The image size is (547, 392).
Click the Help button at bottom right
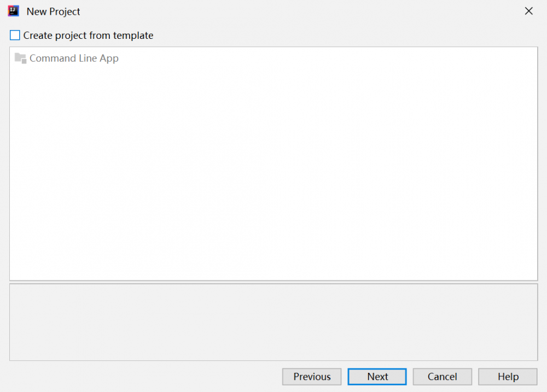coord(508,377)
